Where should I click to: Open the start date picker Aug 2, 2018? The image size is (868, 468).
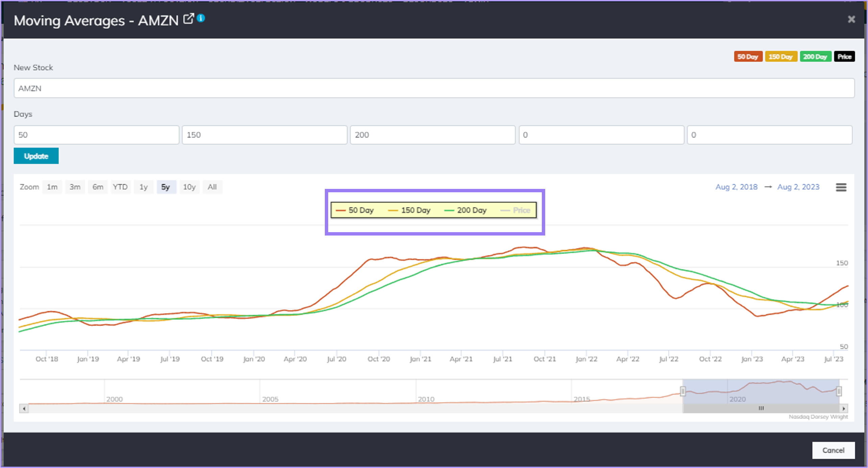pos(736,187)
